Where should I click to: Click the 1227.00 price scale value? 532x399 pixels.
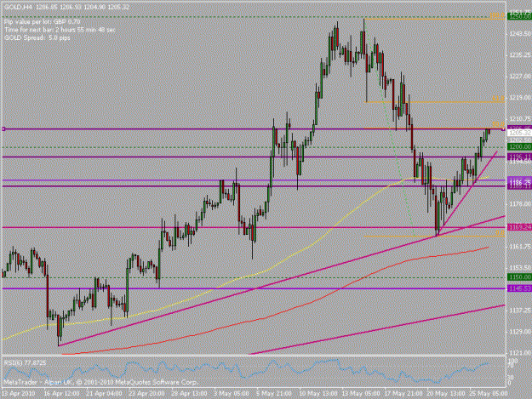click(x=520, y=77)
